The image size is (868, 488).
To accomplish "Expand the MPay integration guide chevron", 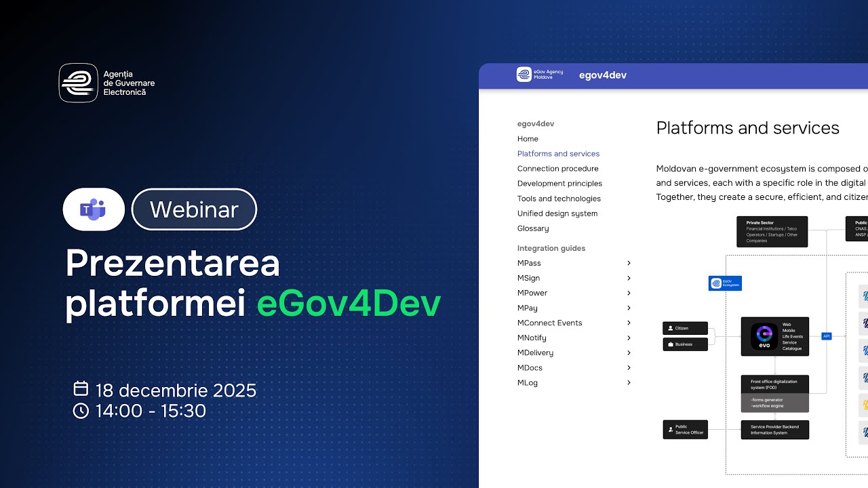I will [629, 308].
